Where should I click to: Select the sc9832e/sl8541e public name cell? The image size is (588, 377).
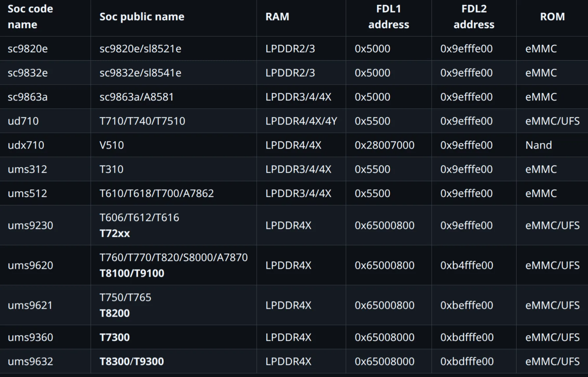(140, 73)
